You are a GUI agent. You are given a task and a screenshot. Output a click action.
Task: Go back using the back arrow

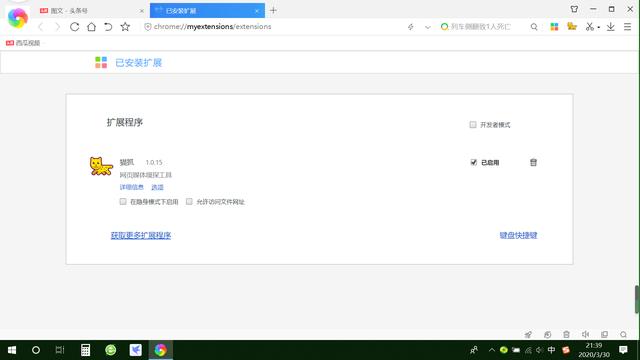pos(40,27)
